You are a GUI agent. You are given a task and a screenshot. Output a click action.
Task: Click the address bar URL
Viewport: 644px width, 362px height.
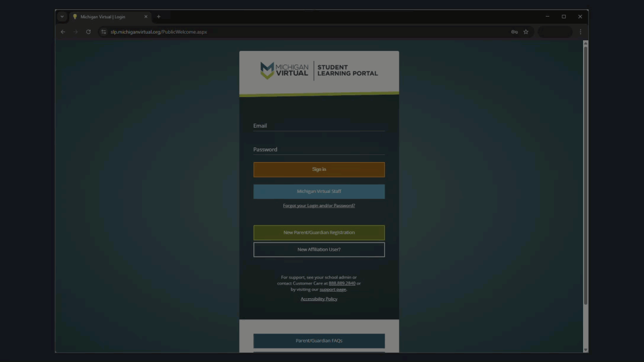[x=159, y=31]
